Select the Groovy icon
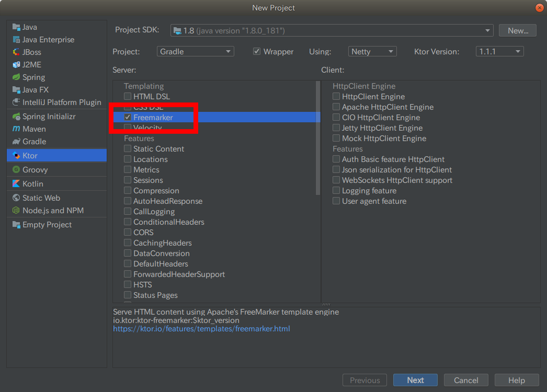This screenshot has height=392, width=547. coord(16,170)
